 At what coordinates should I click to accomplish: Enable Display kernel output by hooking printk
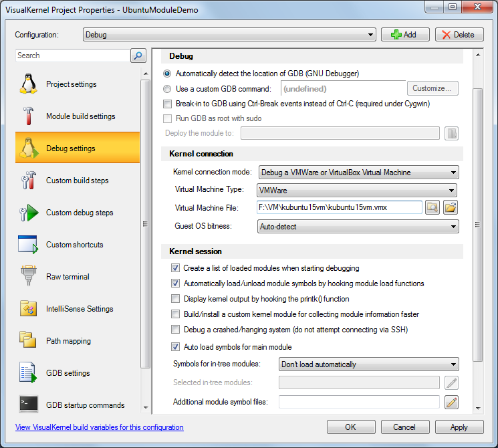pyautogui.click(x=175, y=299)
